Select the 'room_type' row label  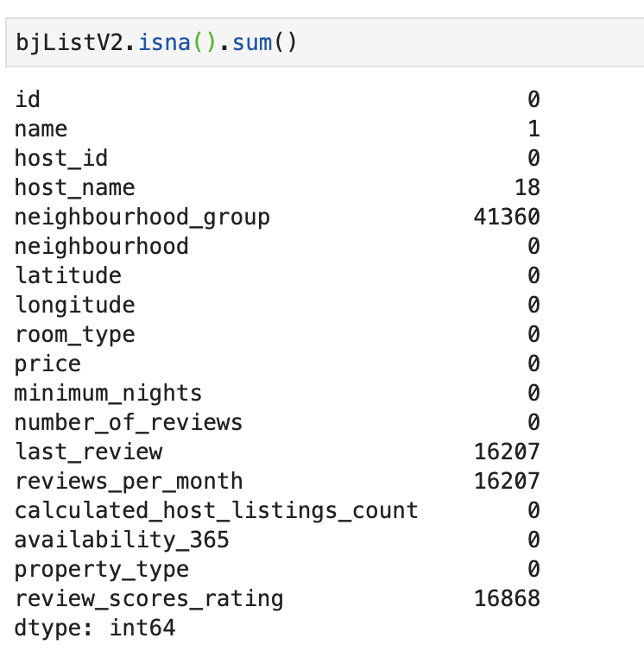75,335
